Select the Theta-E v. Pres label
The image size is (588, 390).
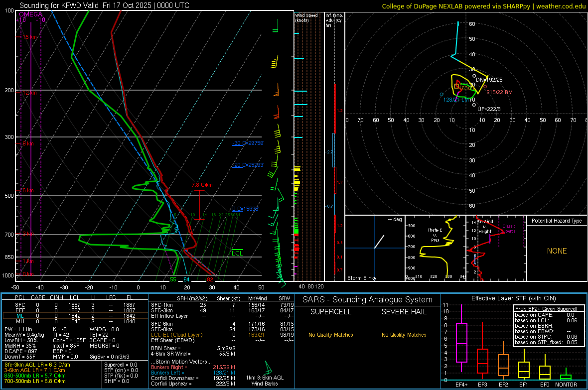(x=435, y=235)
